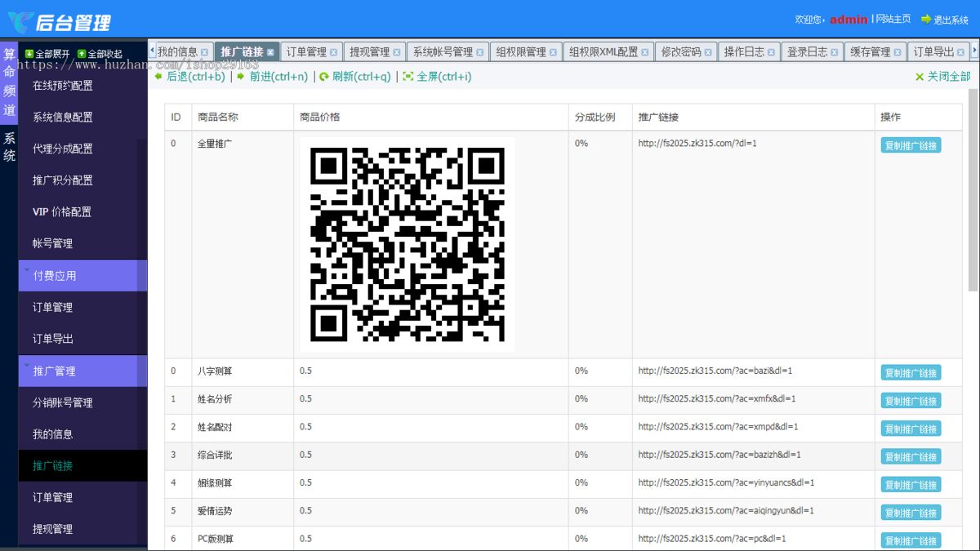This screenshot has height=551, width=980.
Task: Click the 全部收起 collapse-all button
Action: coord(100,54)
